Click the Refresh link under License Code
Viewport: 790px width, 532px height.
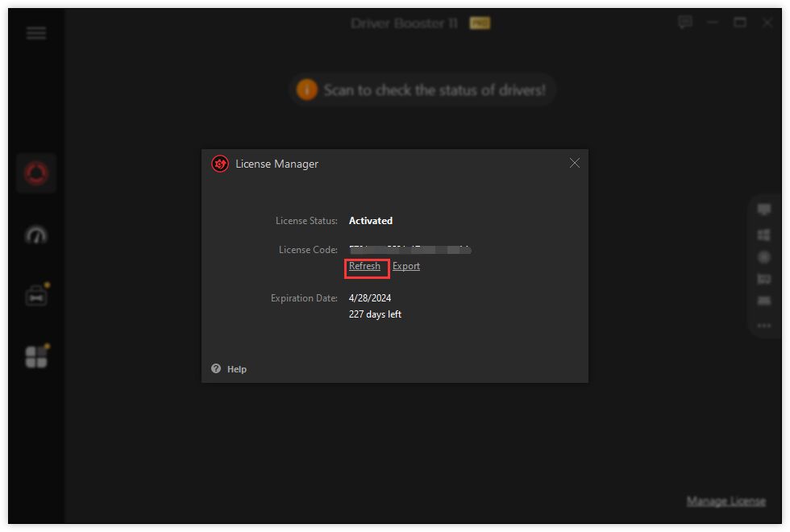[x=364, y=266]
